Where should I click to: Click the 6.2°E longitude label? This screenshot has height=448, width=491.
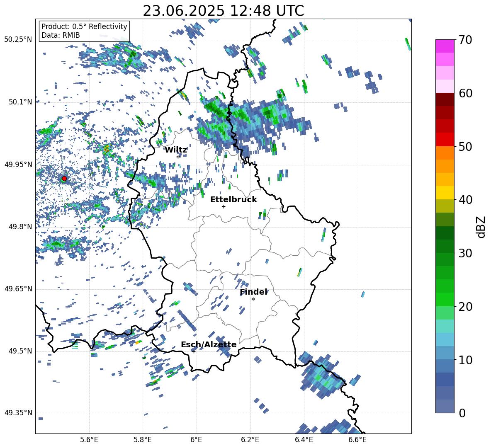coord(250,440)
